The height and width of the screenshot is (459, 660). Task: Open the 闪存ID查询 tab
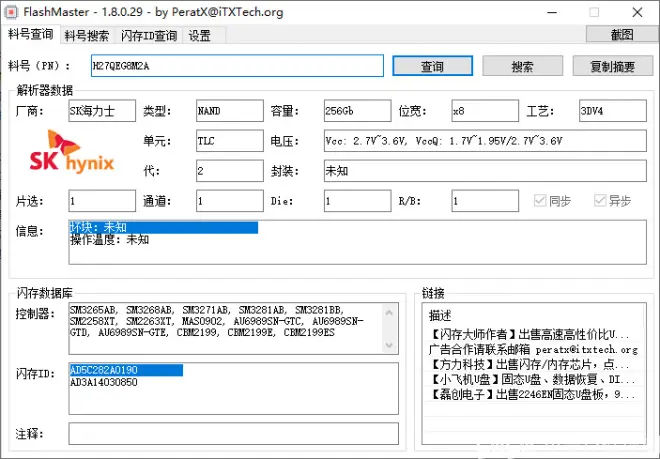point(149,35)
